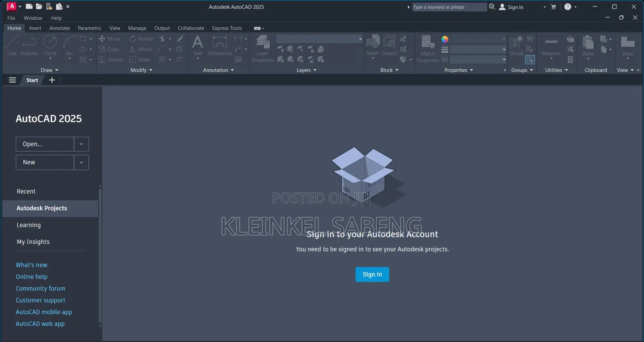644x342 pixels.
Task: Open Layer Properties
Action: click(262, 49)
